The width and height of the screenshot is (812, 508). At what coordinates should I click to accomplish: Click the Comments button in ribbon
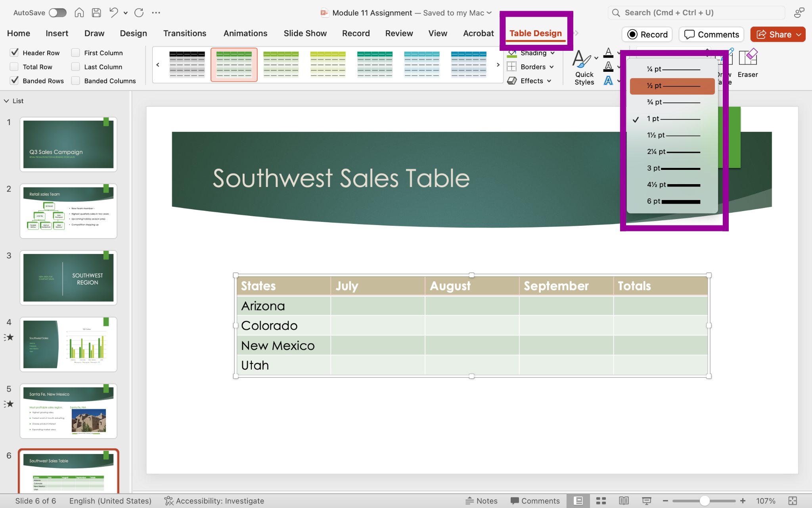click(x=712, y=35)
